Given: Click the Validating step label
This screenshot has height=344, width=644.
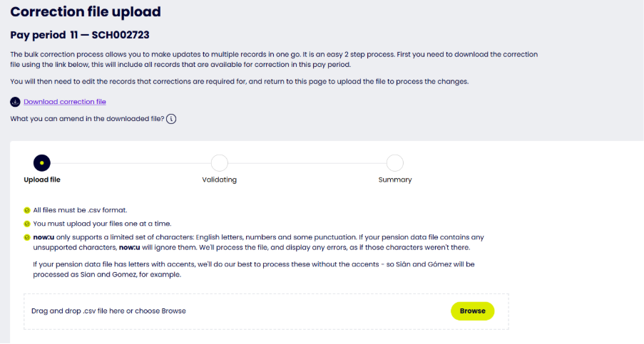Looking at the screenshot, I should [x=220, y=180].
